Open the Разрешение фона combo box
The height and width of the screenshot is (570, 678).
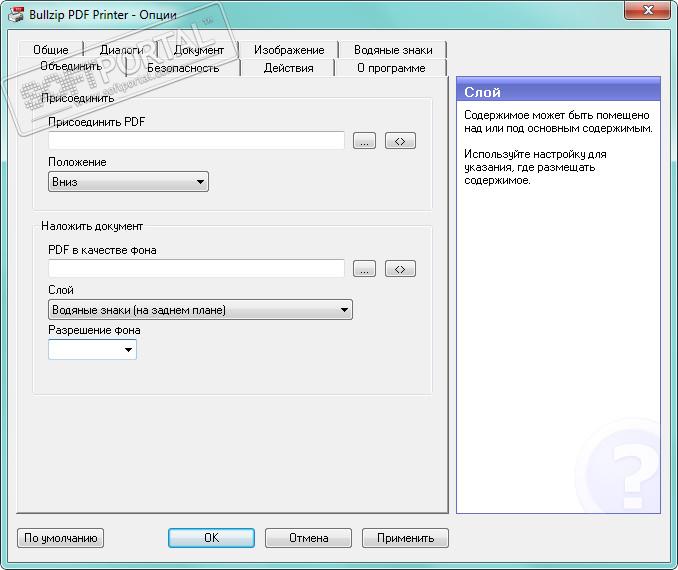[92, 349]
